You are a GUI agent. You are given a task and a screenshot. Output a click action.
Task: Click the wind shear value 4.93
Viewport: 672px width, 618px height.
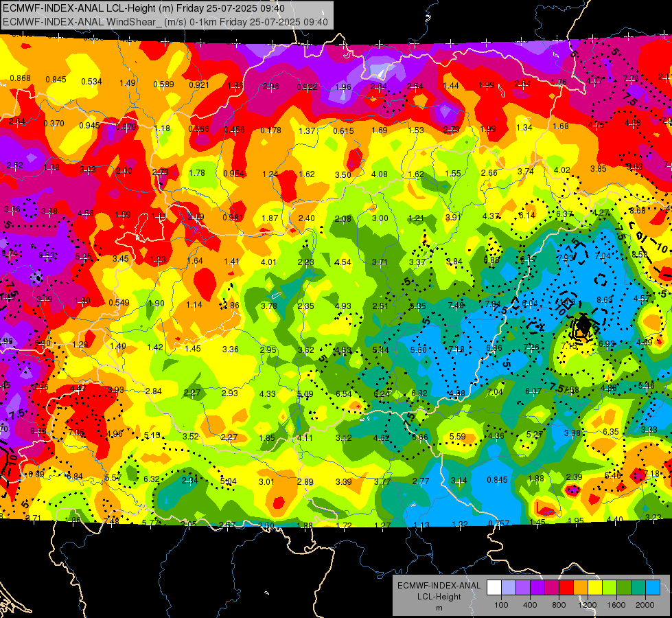343,306
